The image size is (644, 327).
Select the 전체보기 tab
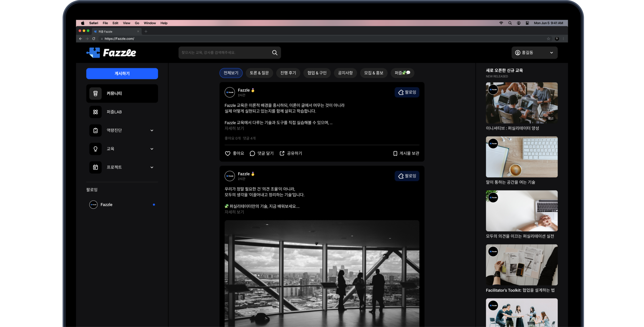click(x=231, y=73)
